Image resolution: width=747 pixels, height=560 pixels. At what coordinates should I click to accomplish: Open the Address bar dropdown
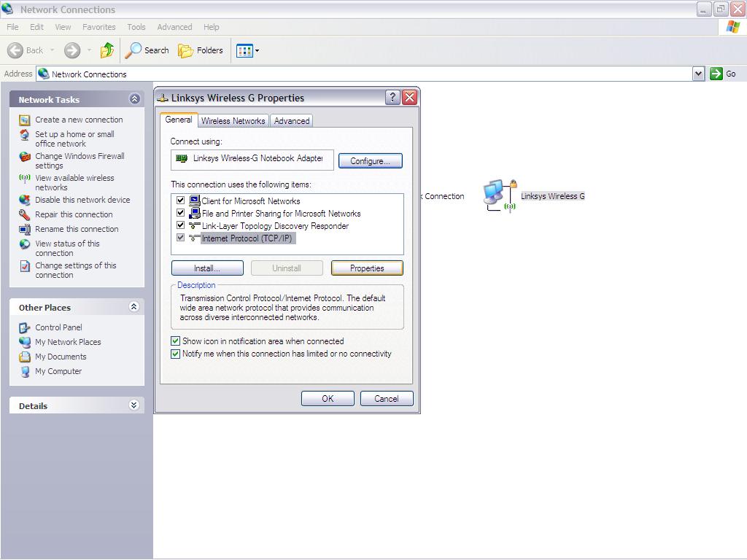point(698,74)
